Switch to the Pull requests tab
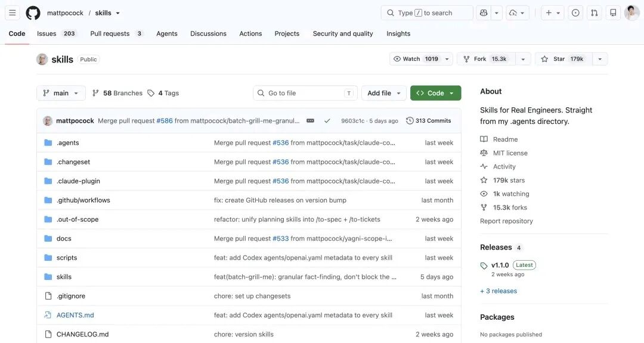Screen dimensions: 644x343 [116, 33]
